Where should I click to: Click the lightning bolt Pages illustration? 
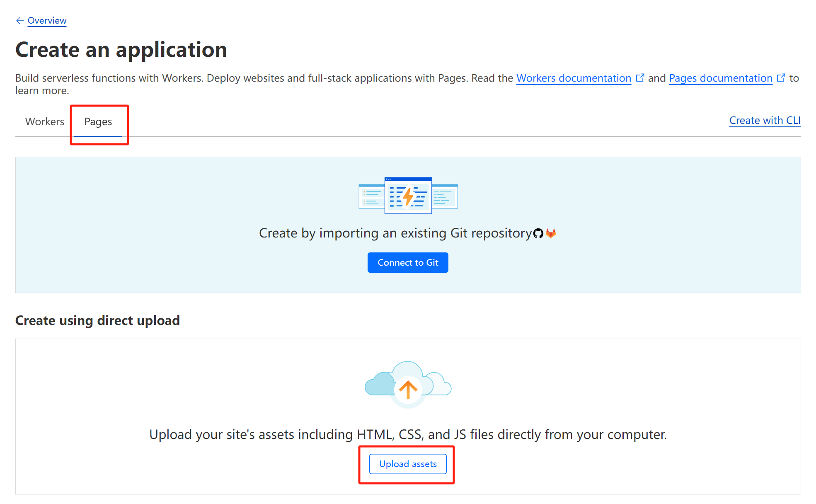pos(407,196)
